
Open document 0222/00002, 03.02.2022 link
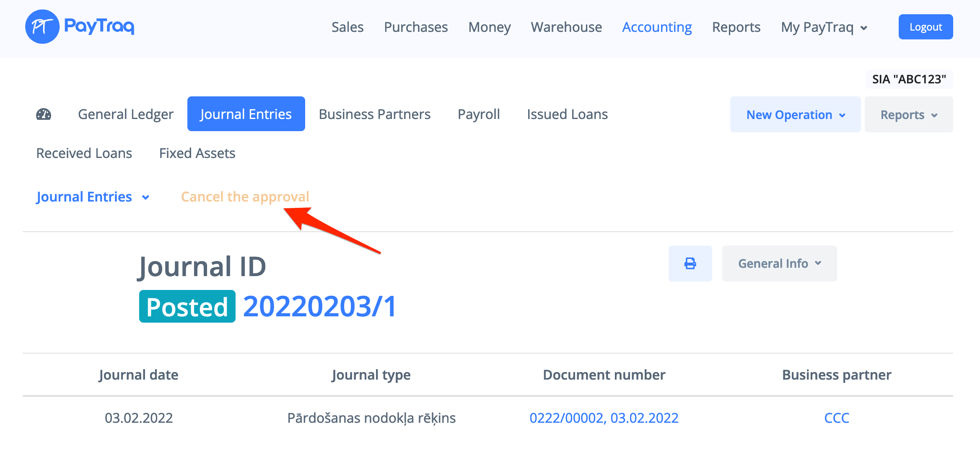point(604,418)
